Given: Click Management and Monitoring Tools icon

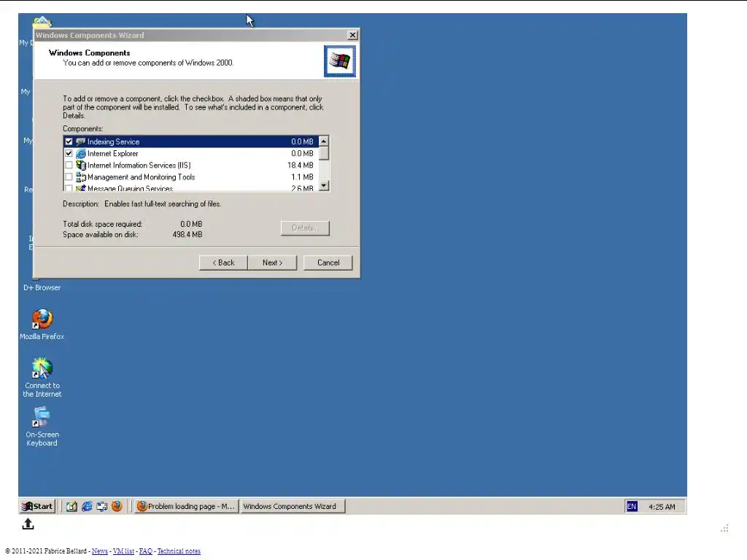Looking at the screenshot, I should [x=80, y=177].
